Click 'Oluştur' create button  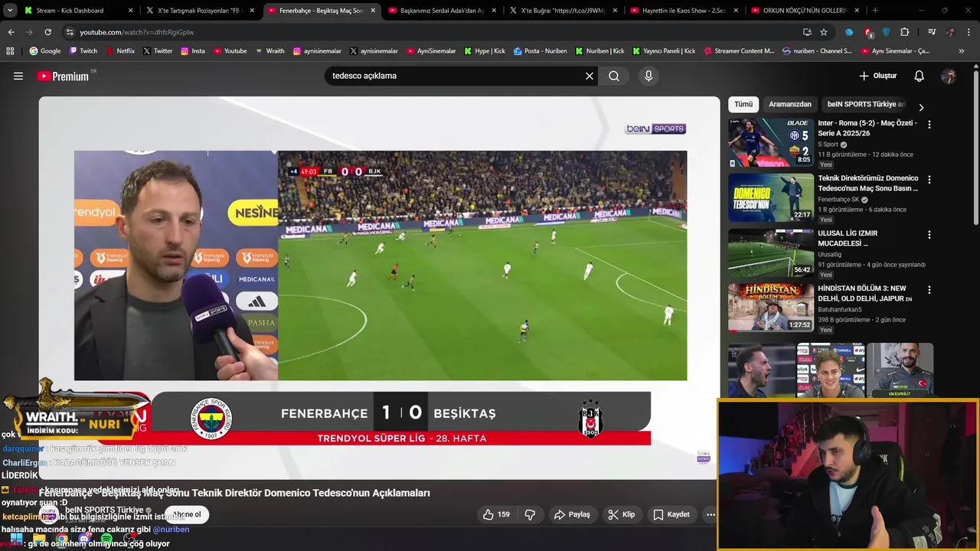877,76
